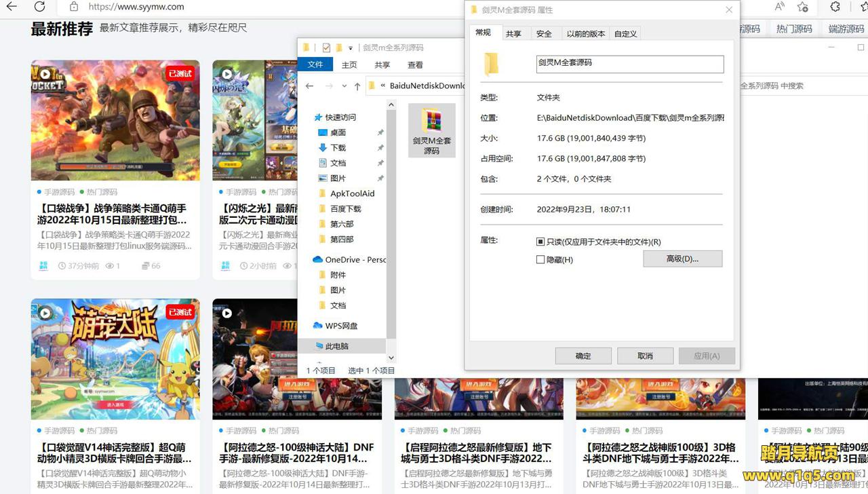Click the read aloud icon in address bar
Screen dimensions: 868x494
[x=780, y=7]
